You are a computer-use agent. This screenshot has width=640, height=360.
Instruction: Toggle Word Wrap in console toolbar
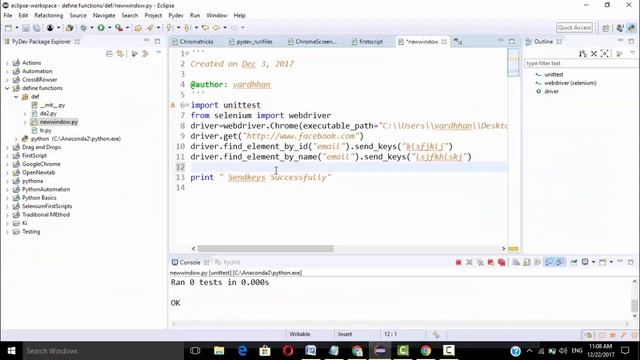(x=538, y=262)
